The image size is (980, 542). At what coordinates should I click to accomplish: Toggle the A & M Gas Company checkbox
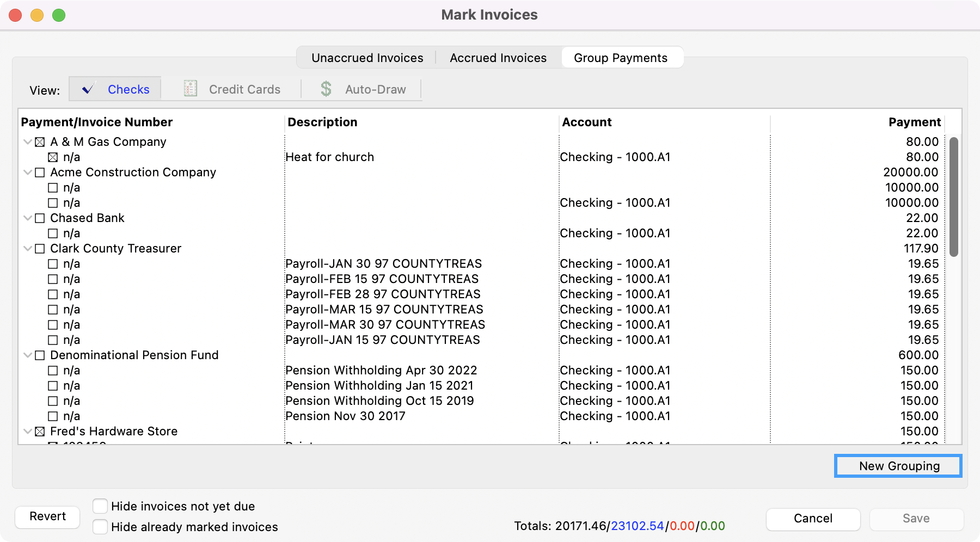click(x=40, y=142)
